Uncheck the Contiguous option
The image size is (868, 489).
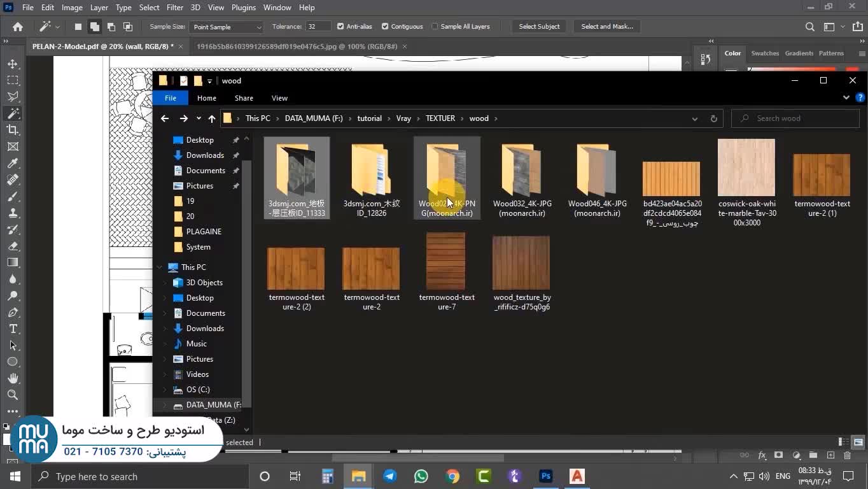(385, 27)
